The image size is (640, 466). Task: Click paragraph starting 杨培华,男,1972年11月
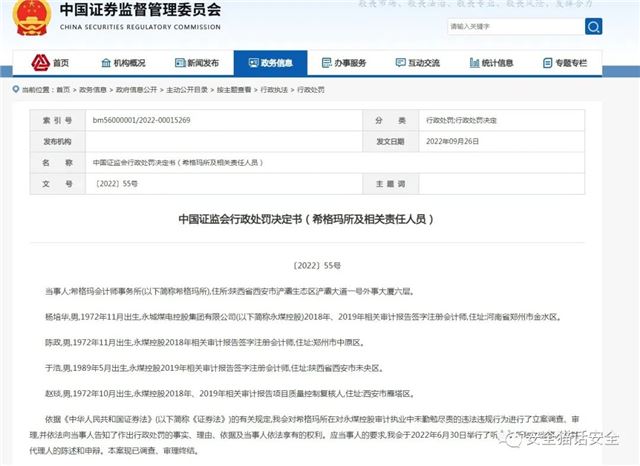pos(303,317)
